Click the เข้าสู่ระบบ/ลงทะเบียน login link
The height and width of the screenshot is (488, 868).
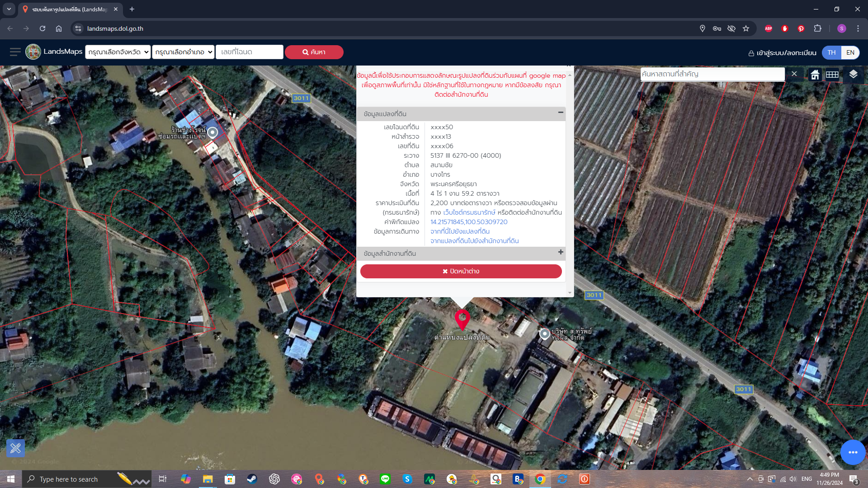(x=782, y=53)
